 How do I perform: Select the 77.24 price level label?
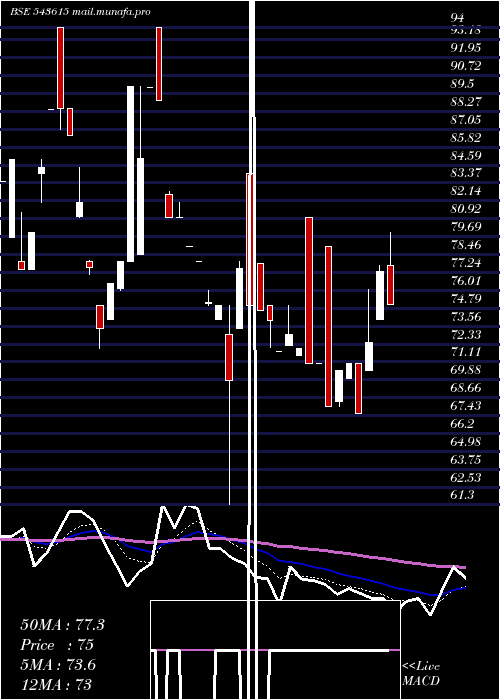coord(466,263)
